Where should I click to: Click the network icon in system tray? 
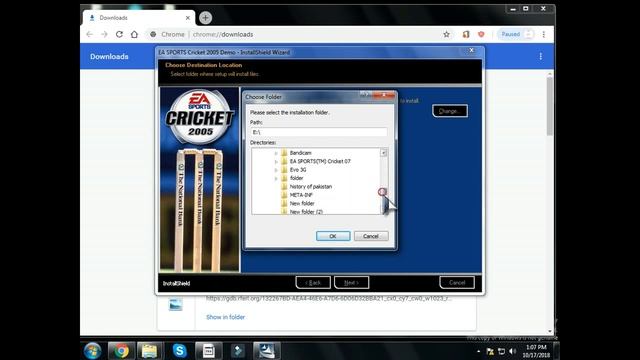[501, 351]
